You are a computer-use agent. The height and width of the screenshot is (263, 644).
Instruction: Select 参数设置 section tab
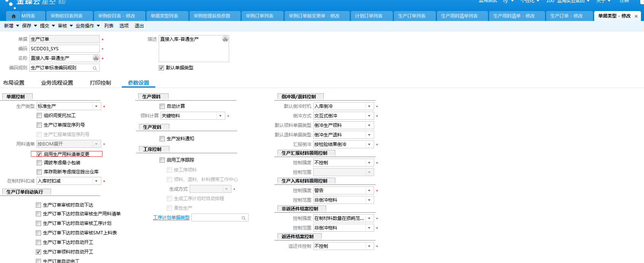pos(139,83)
